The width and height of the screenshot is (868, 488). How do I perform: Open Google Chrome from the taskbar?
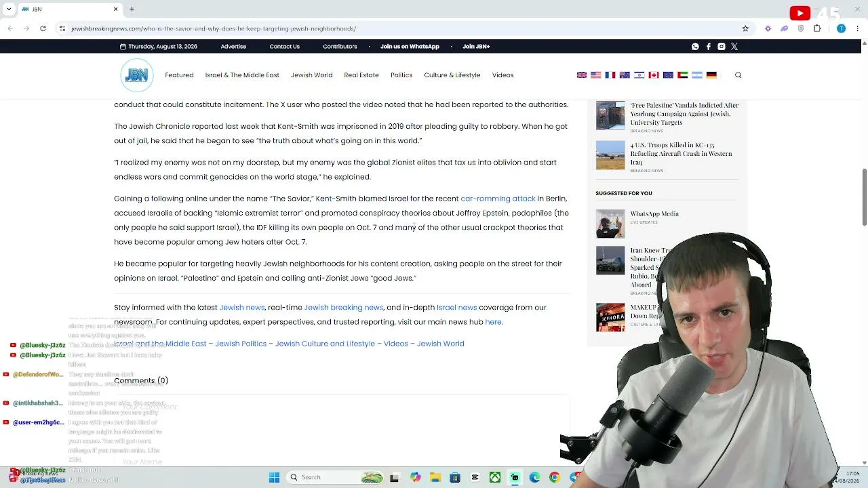(554, 477)
